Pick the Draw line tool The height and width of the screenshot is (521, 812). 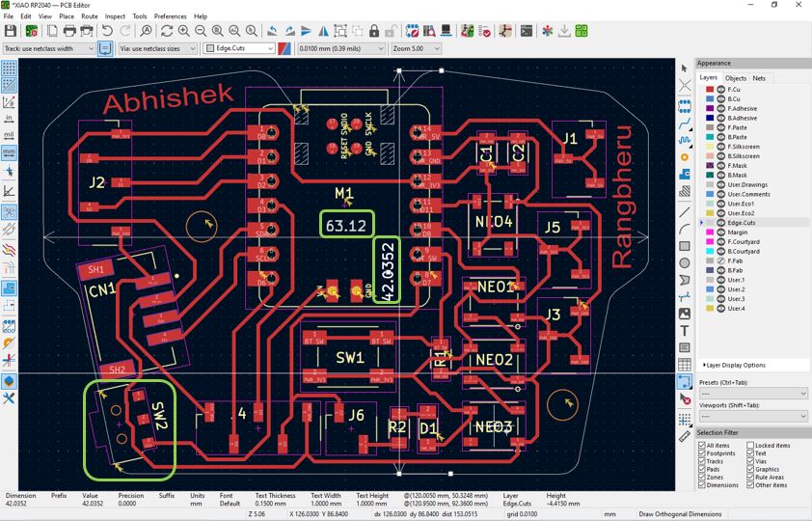click(685, 212)
